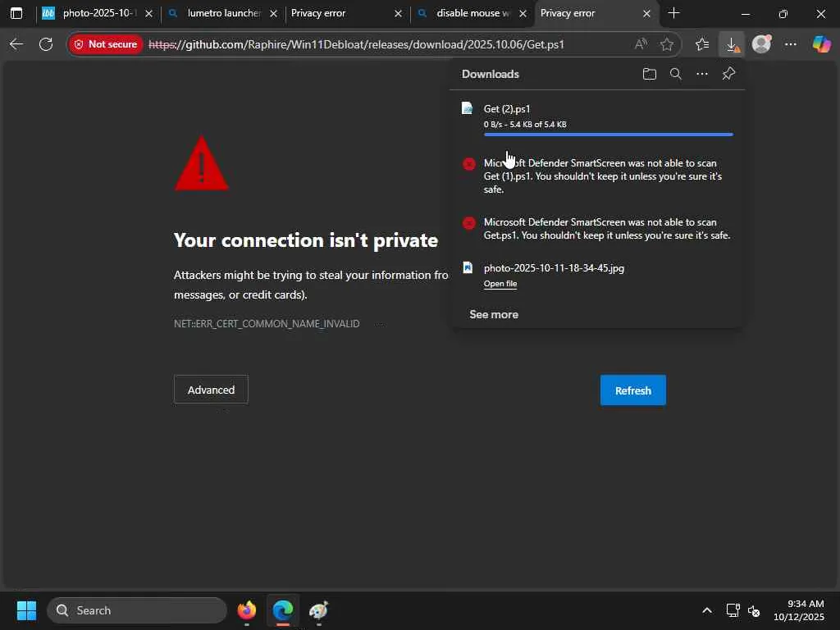Open a new tab with plus button
The width and height of the screenshot is (840, 630).
pos(674,13)
